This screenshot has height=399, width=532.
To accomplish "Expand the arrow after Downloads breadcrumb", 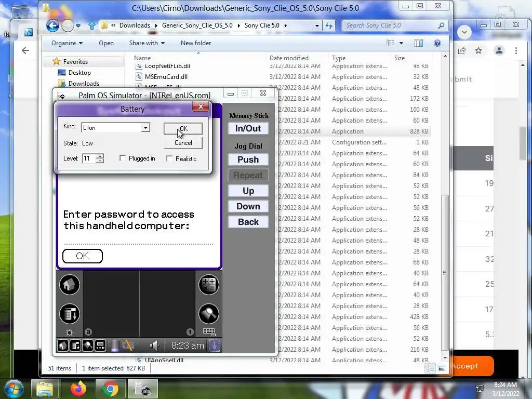I will click(x=156, y=25).
